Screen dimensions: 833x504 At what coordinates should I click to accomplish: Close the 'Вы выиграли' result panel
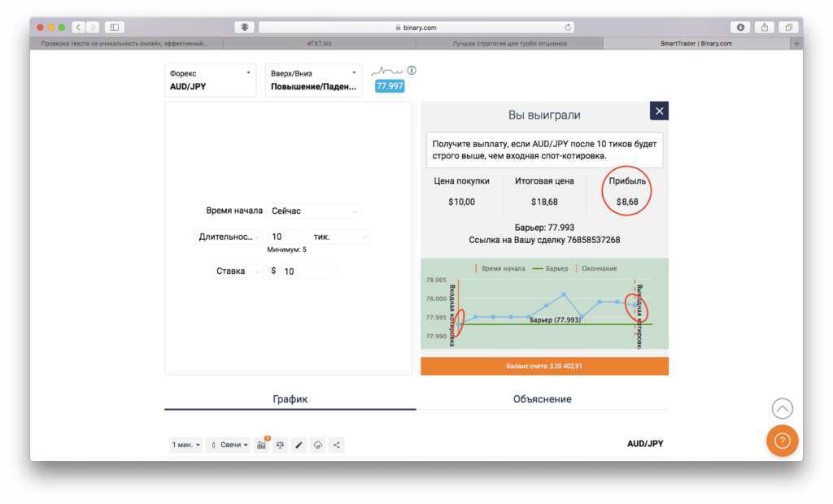click(x=659, y=111)
